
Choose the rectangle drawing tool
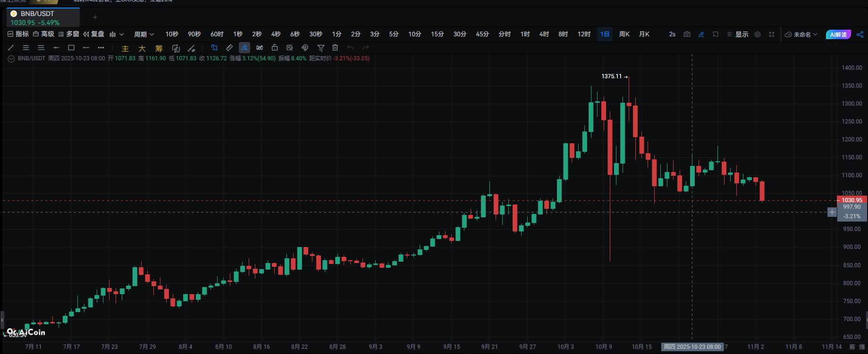(x=71, y=48)
